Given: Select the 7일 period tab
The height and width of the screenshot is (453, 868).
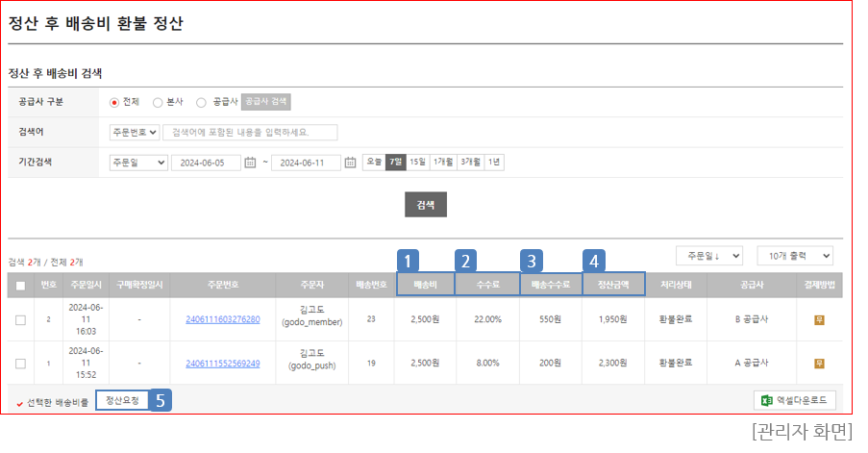Looking at the screenshot, I should [395, 162].
